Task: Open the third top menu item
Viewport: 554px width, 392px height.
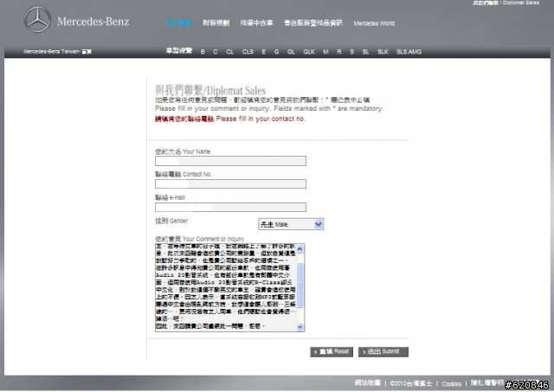Action: pos(256,23)
